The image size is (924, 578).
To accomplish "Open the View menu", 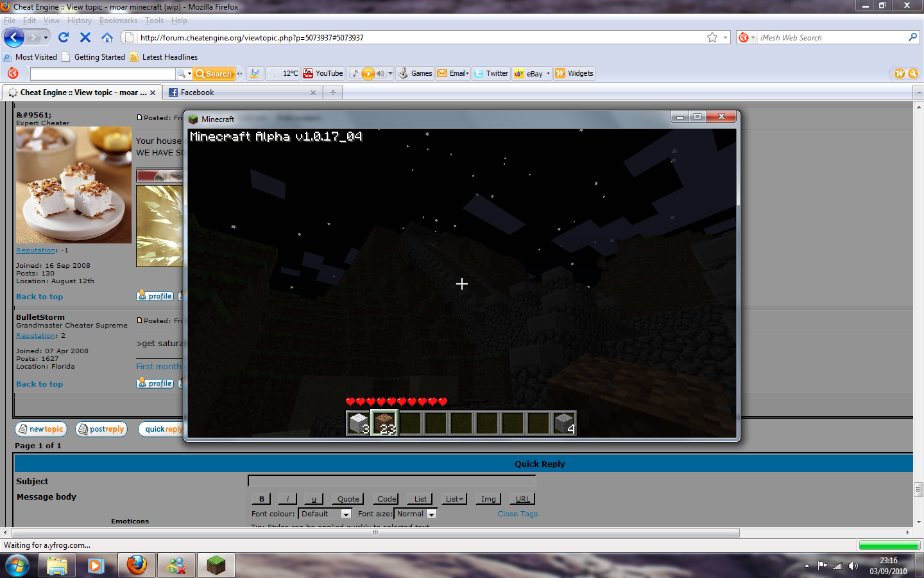I will (x=51, y=21).
